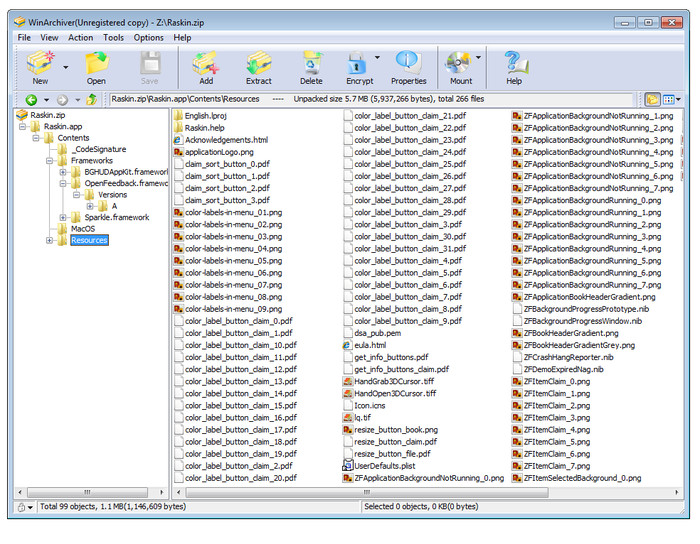700x544 pixels.
Task: Select HandOpen3DCursor.tiff file
Action: point(395,393)
